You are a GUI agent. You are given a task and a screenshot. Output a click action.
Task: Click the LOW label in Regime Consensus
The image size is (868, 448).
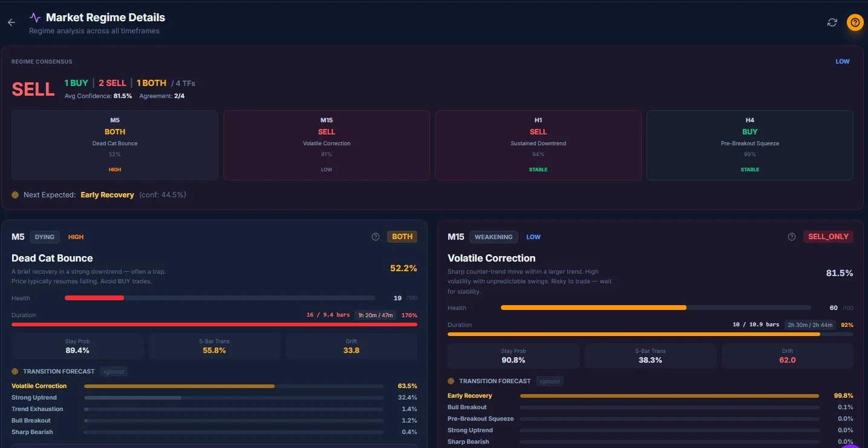point(843,61)
